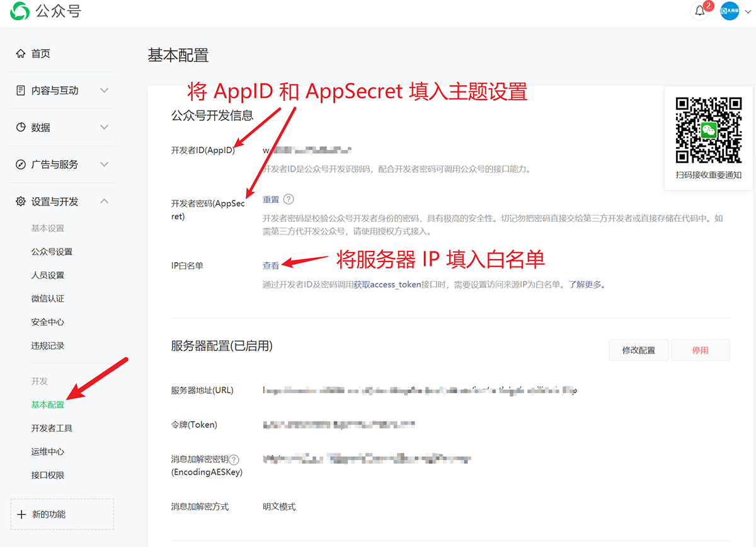Click the 了解更多 link
This screenshot has height=547, width=756.
(x=585, y=285)
